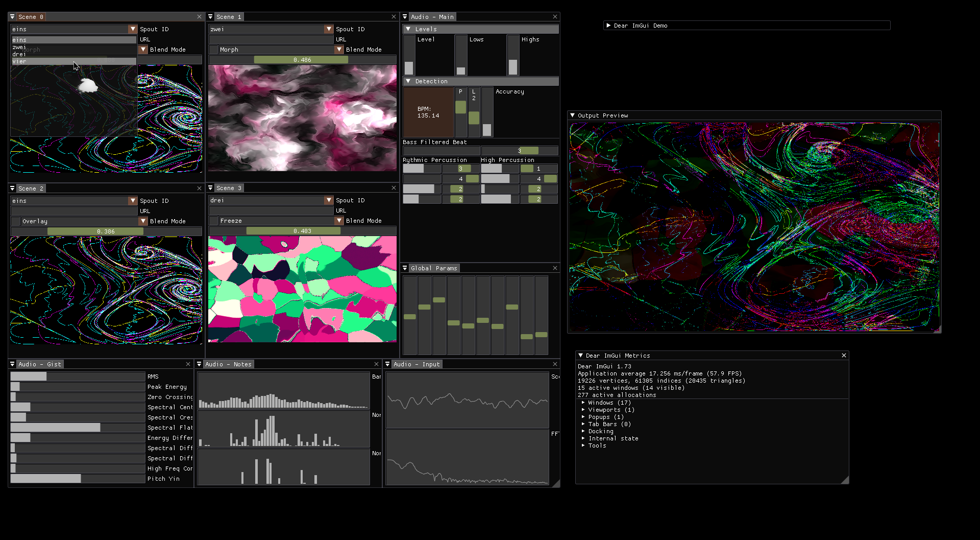This screenshot has width=980, height=540.
Task: Click the Scene 3 URL input field
Action: click(271, 210)
